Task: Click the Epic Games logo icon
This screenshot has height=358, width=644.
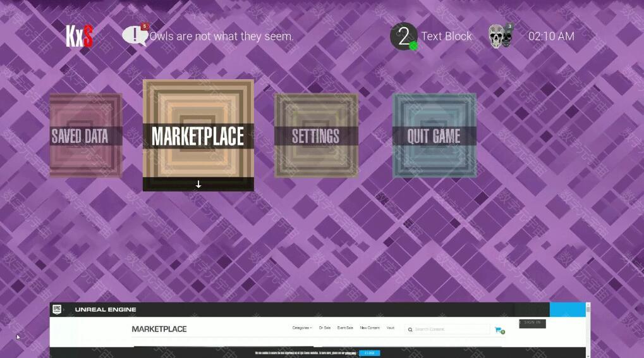Action: [x=57, y=309]
